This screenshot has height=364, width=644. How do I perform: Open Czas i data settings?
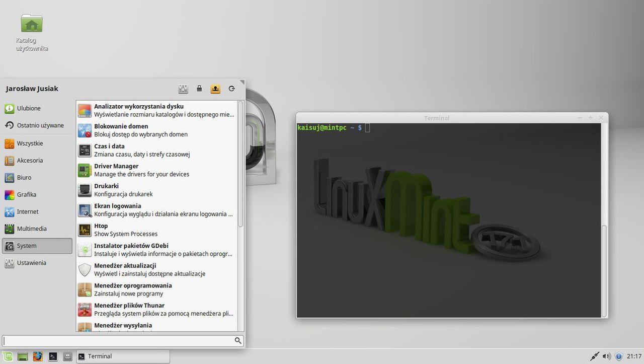point(156,150)
